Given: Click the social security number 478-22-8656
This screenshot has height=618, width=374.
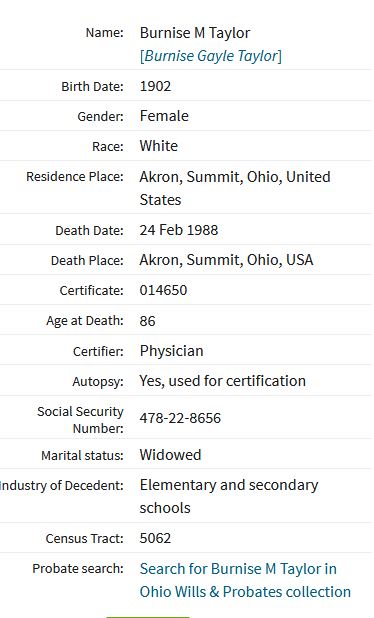Looking at the screenshot, I should tap(180, 418).
